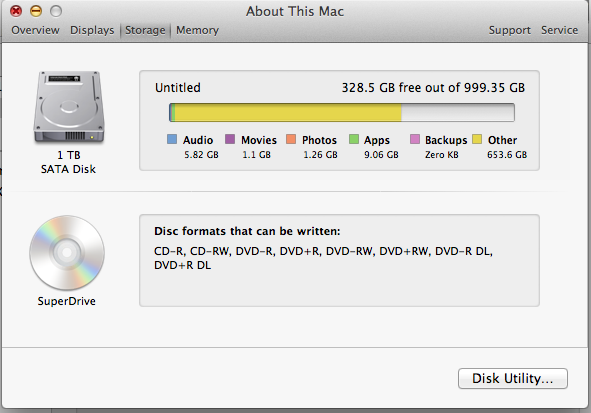Image resolution: width=591 pixels, height=413 pixels.
Task: Open the Service link
Action: click(x=560, y=30)
